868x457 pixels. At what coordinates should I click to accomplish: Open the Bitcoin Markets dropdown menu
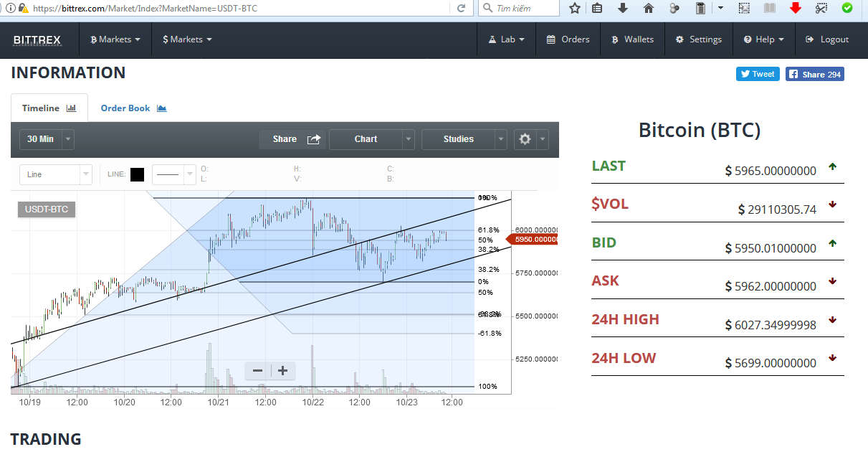[115, 40]
